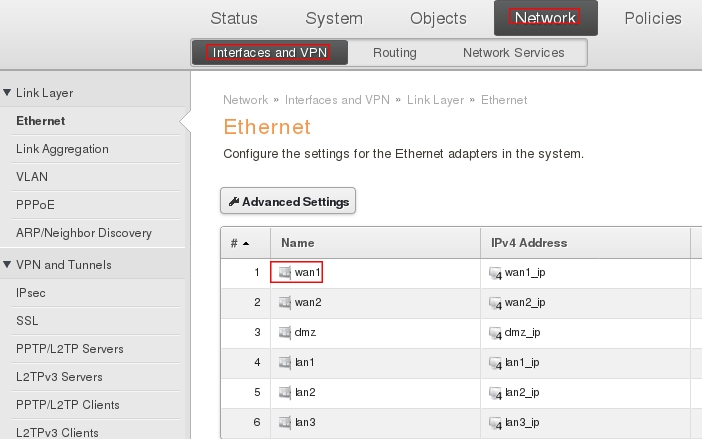Open the Policies top menu
The height and width of the screenshot is (439, 702).
[x=652, y=18]
